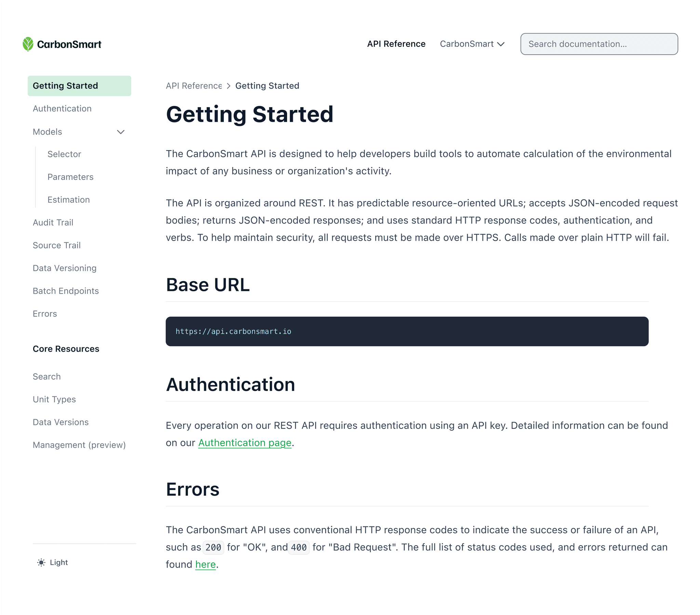
Task: Open Management (preview) under Core Resources
Action: tap(79, 445)
